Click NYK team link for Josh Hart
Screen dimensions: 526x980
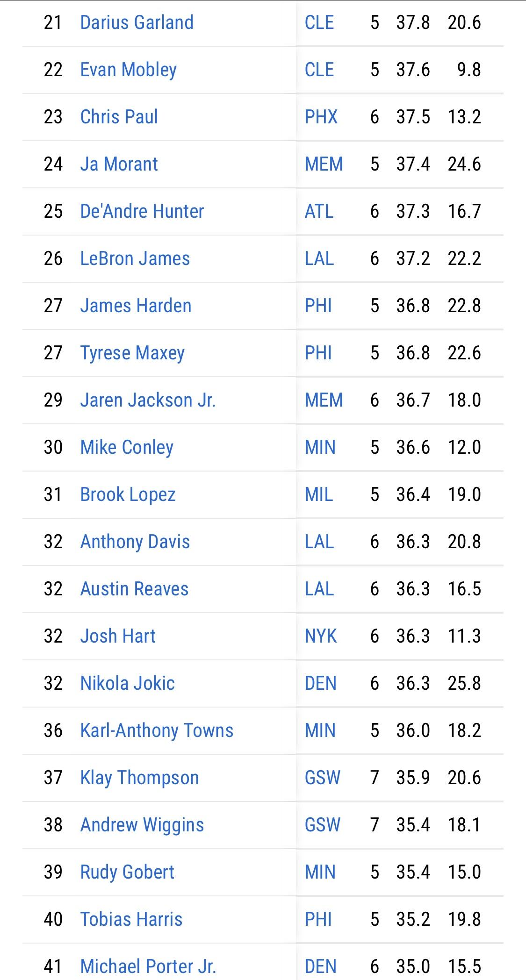click(321, 636)
